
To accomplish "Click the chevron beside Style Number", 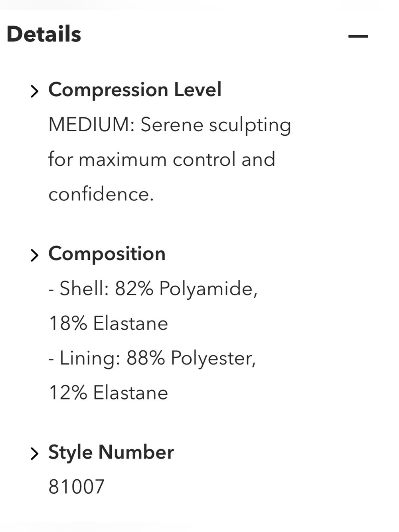I will pos(35,454).
